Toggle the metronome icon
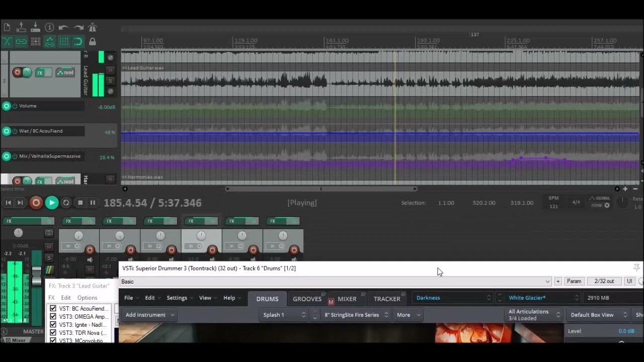The width and height of the screenshot is (644, 362). coord(92,27)
